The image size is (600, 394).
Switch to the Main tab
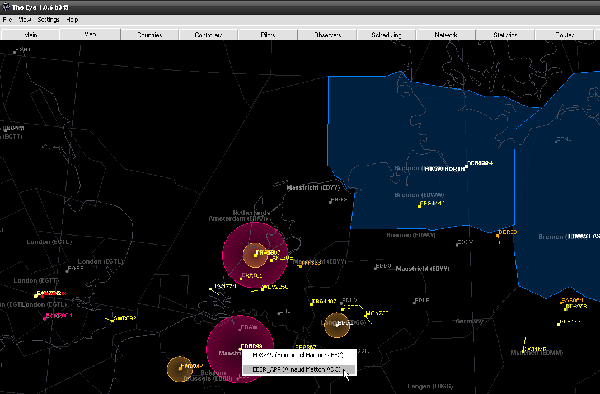(30, 34)
